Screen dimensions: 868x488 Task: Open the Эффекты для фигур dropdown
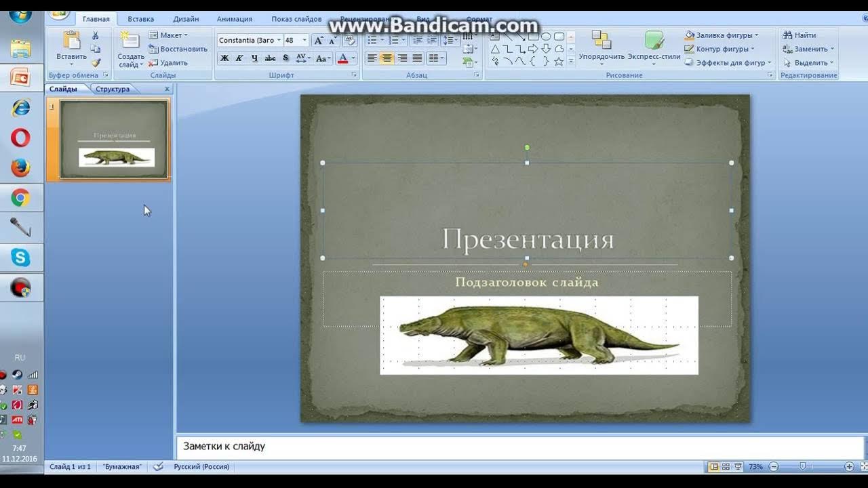tap(728, 62)
